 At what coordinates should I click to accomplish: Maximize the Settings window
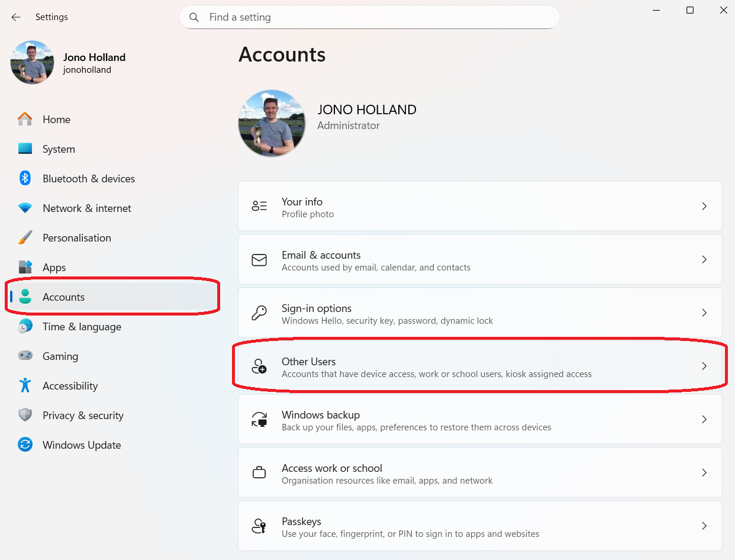point(690,10)
